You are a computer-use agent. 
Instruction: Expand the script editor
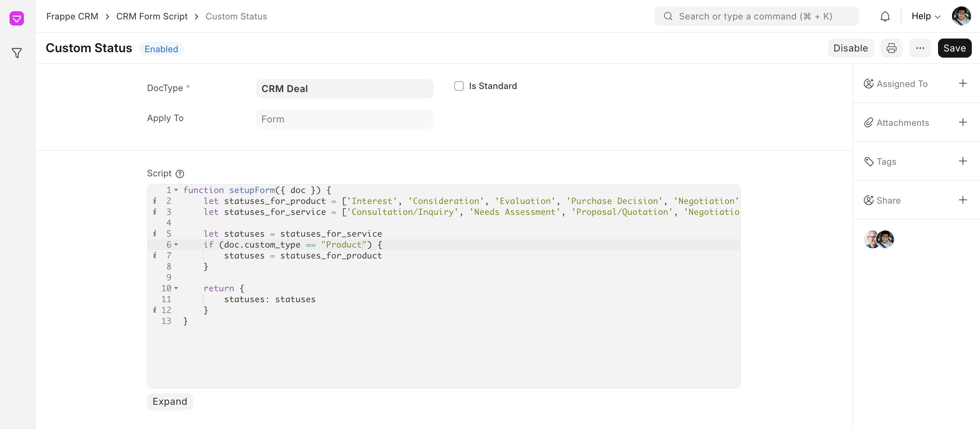coord(170,402)
